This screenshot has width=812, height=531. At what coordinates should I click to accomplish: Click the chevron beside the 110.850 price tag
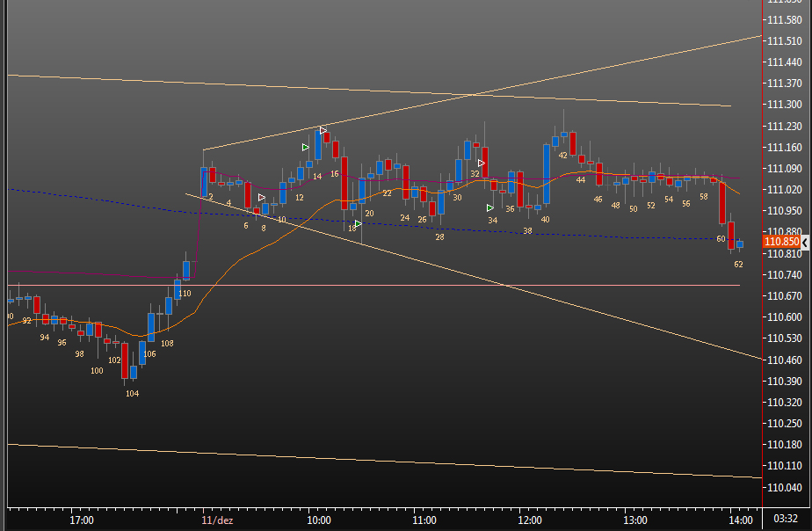tap(805, 242)
